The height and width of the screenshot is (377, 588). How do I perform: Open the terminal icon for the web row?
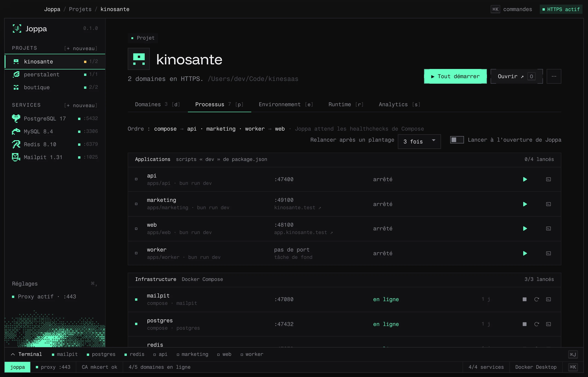(548, 229)
